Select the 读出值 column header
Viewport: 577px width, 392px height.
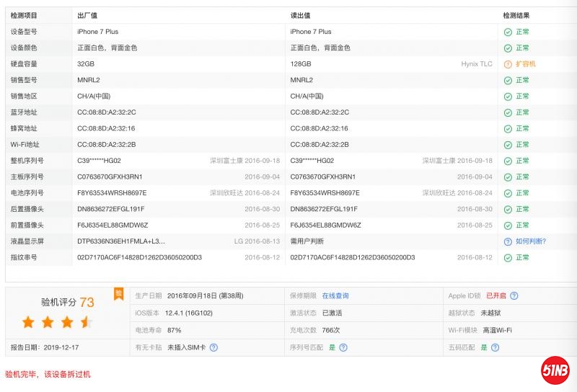point(301,15)
